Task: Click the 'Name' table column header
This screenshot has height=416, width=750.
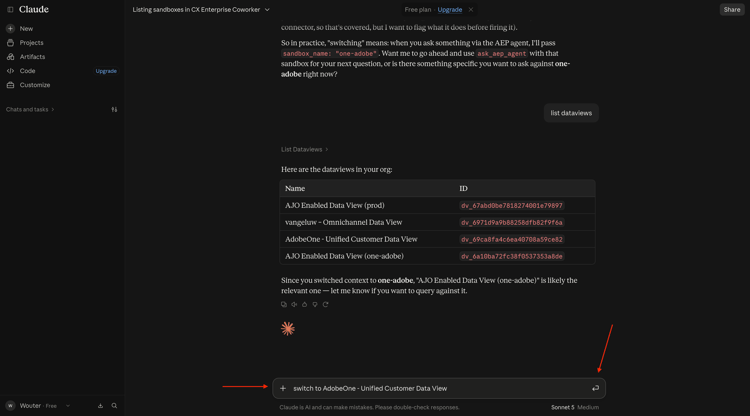Action: point(295,188)
